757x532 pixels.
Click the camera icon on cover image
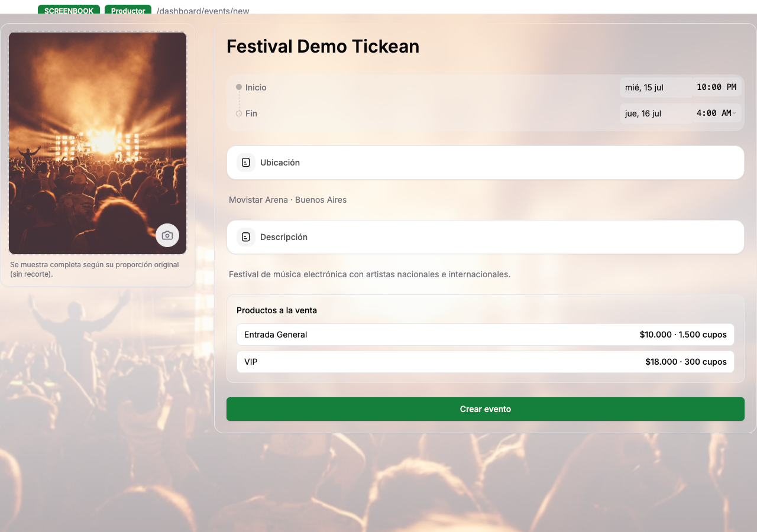tap(167, 235)
